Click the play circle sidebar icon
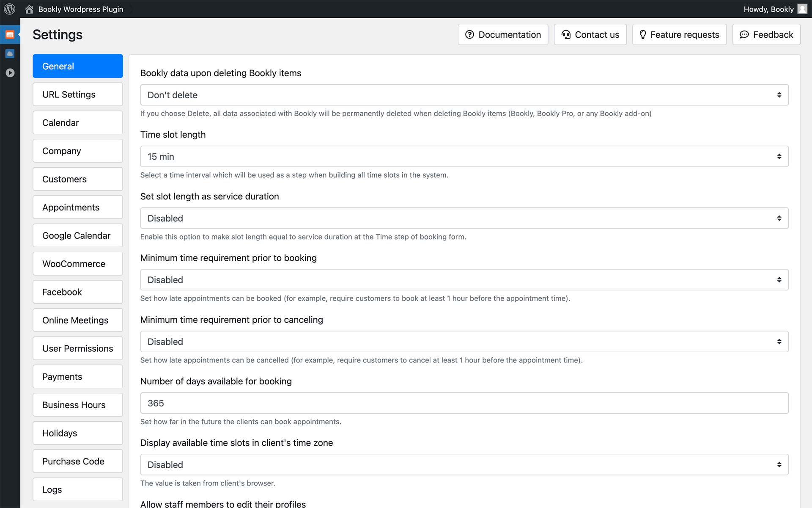812x508 pixels. (10, 73)
